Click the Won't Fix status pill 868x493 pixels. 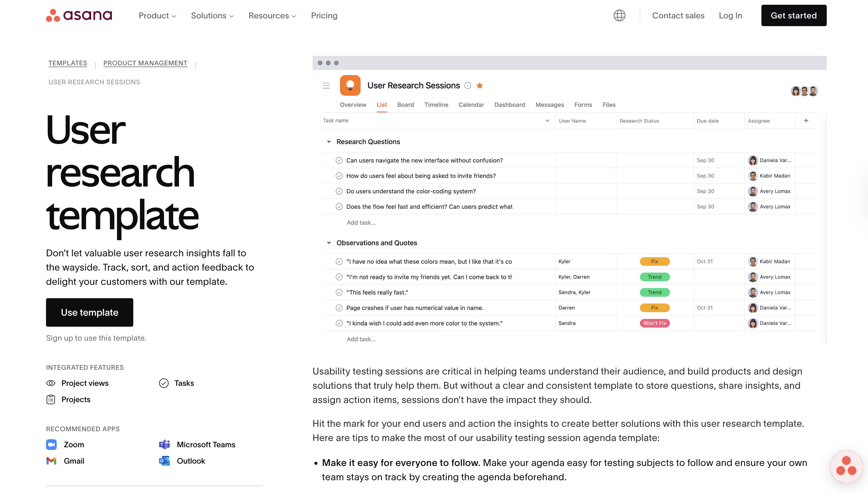[x=654, y=323]
